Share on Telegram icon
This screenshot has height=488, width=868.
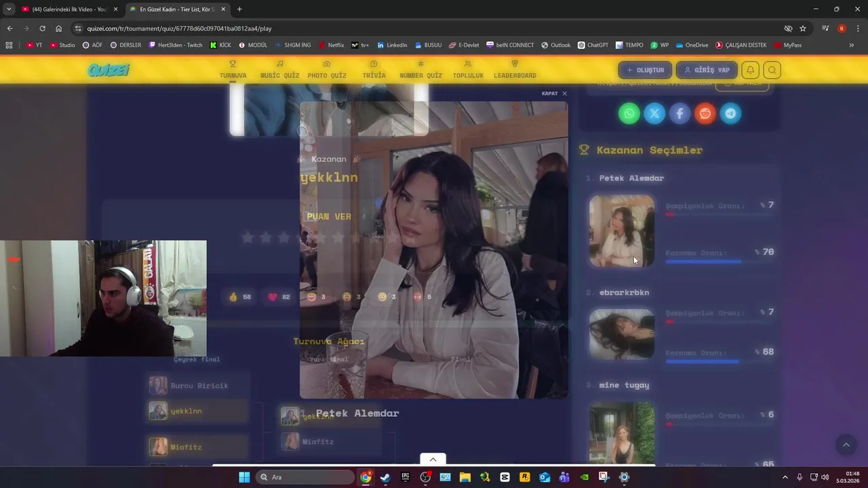pyautogui.click(x=730, y=114)
